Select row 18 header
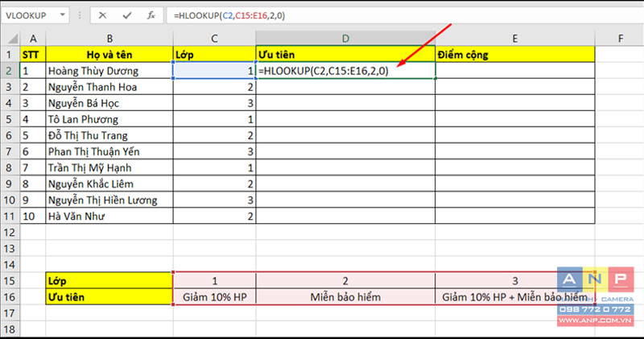Image resolution: width=644 pixels, height=339 pixels. click(x=10, y=329)
